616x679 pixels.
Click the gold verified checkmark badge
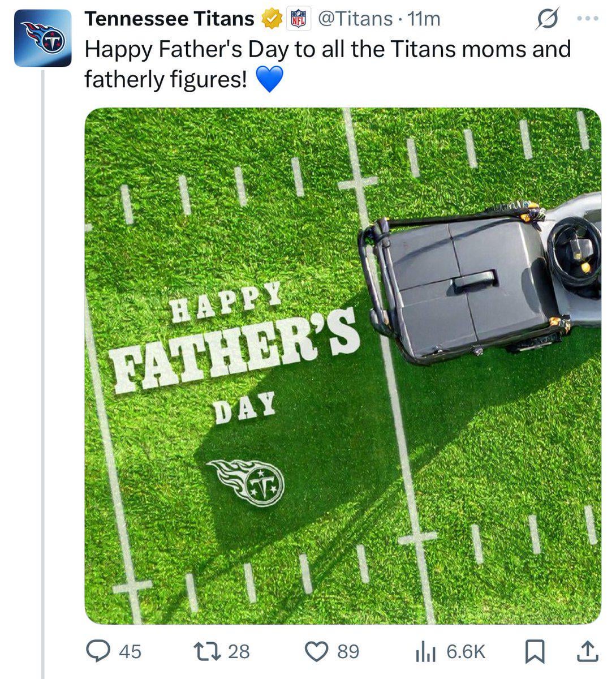(x=272, y=19)
